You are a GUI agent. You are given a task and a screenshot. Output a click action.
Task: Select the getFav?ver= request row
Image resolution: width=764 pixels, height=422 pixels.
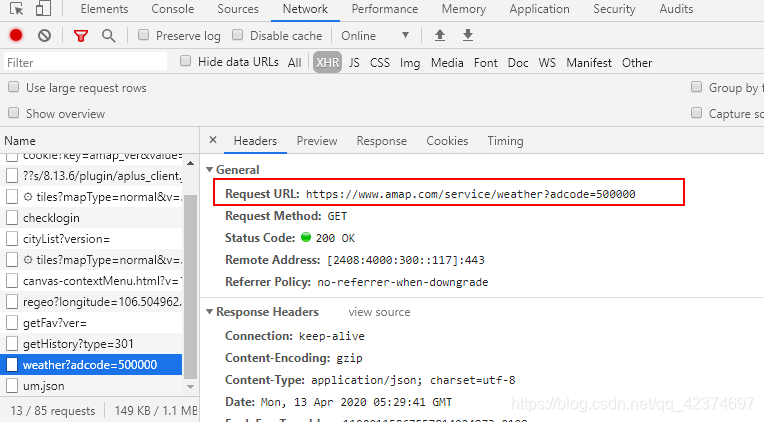[x=92, y=323]
